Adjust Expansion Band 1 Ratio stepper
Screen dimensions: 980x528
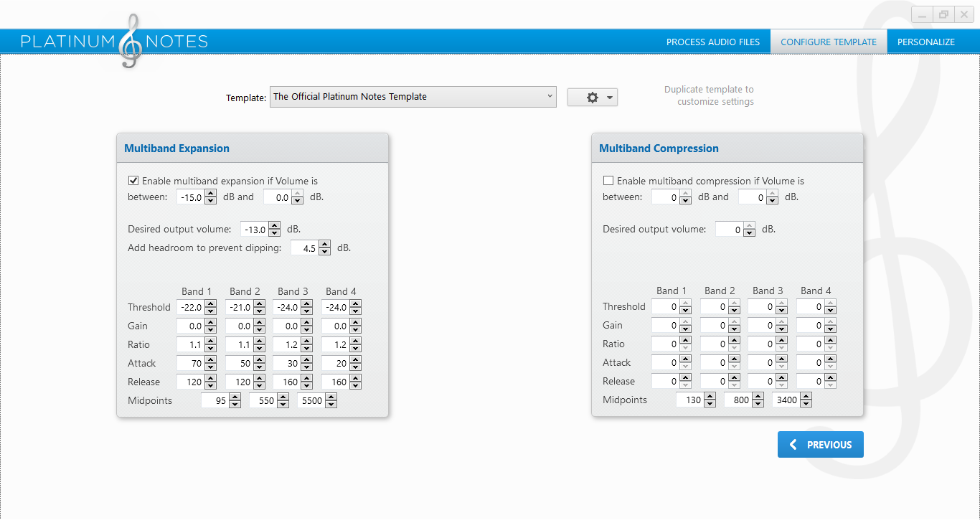pos(210,344)
